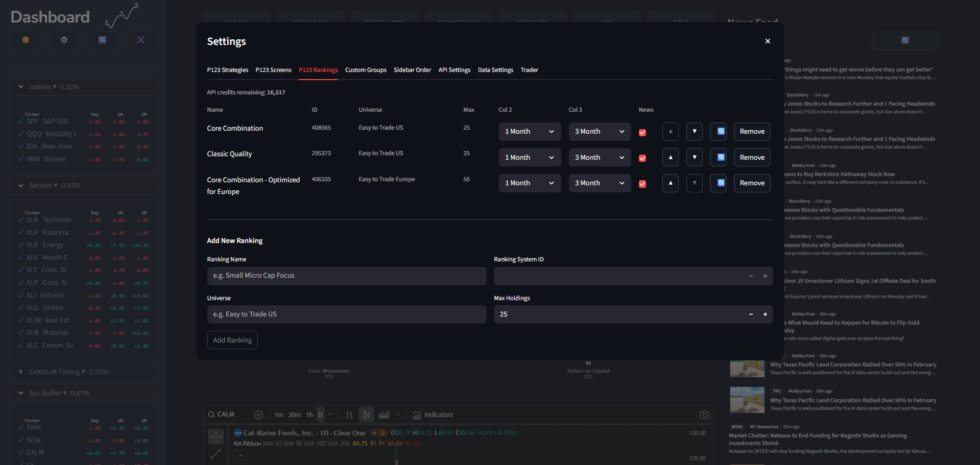Click the Add Ranking button
This screenshot has height=465, width=980.
[x=232, y=340]
